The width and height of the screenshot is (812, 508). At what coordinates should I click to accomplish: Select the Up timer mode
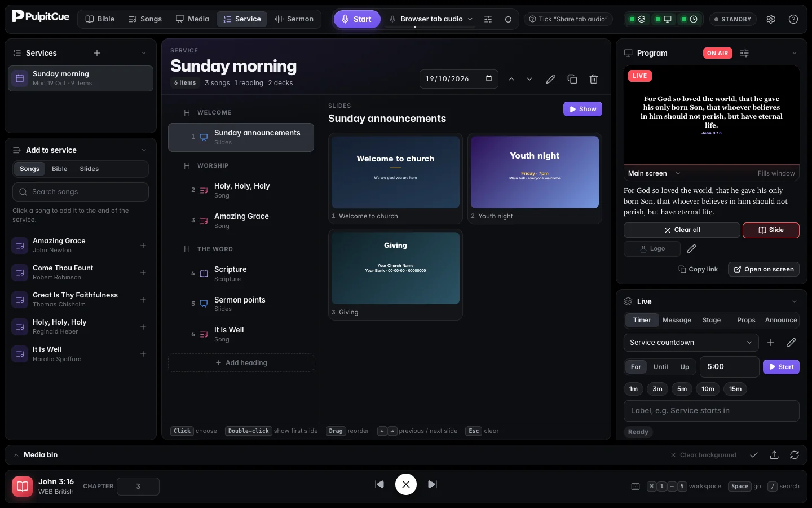[x=685, y=367]
